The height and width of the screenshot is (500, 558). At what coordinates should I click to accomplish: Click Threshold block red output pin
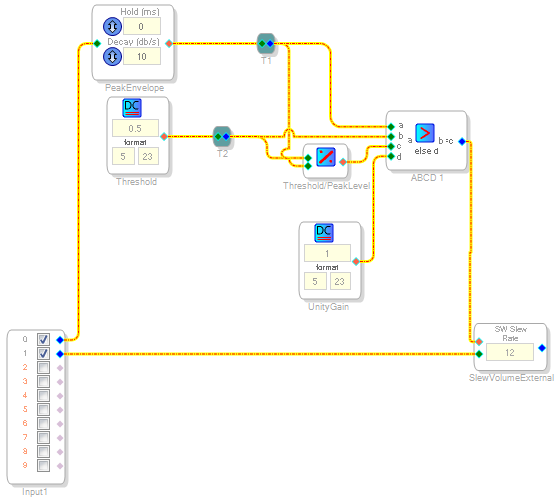[164, 136]
